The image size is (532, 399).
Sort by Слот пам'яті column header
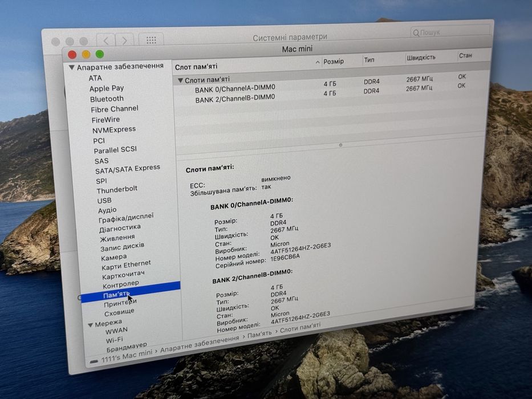point(196,67)
